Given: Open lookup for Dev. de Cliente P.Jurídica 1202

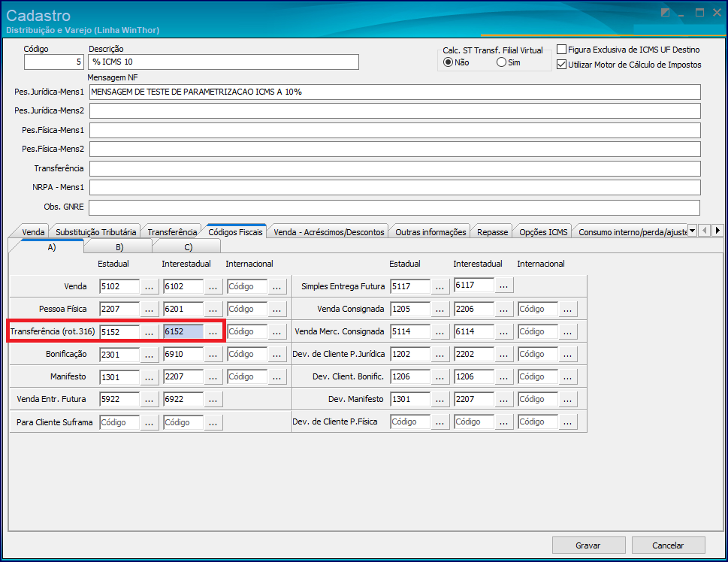Looking at the screenshot, I should coord(440,354).
